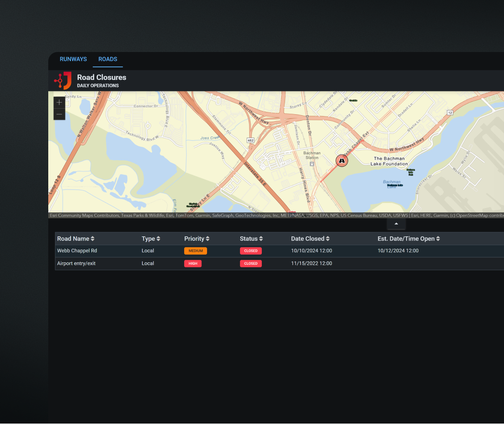Click the Bachman Station transit icon

coord(312,163)
